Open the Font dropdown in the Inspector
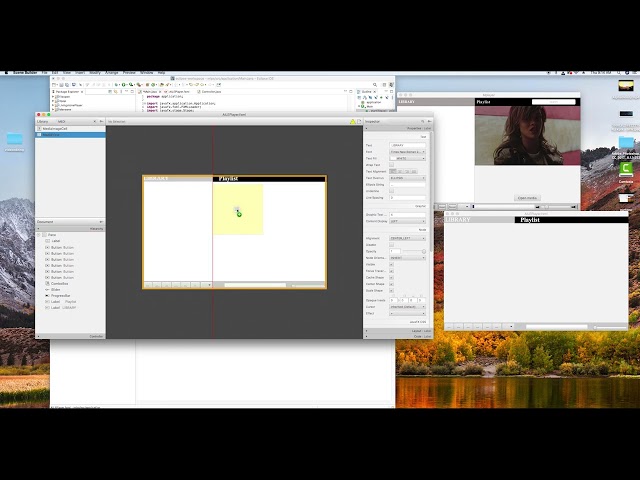This screenshot has width=640, height=480. point(407,152)
